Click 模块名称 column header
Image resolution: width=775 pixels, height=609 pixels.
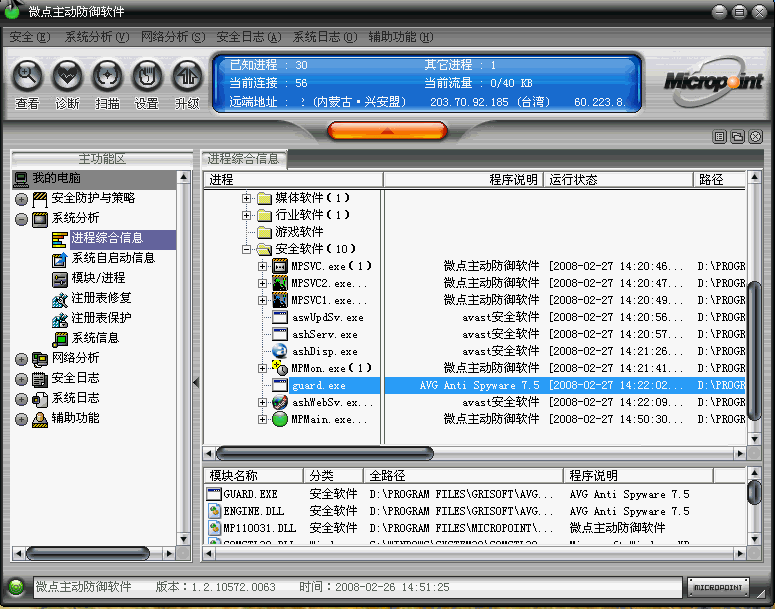(x=254, y=476)
